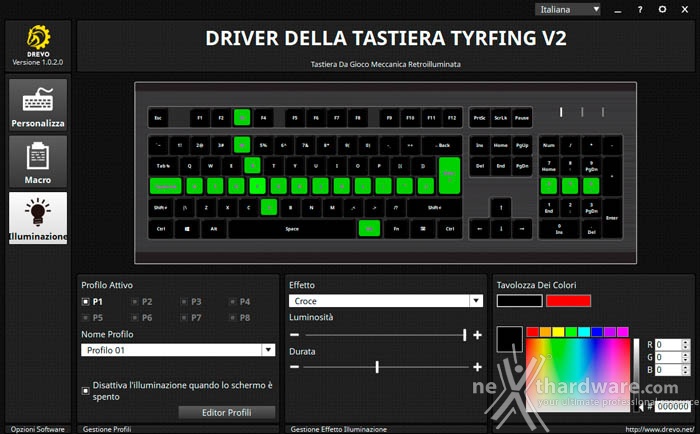This screenshot has height=434, width=700.
Task: Expand the Italiana language dropdown
Action: (x=568, y=9)
